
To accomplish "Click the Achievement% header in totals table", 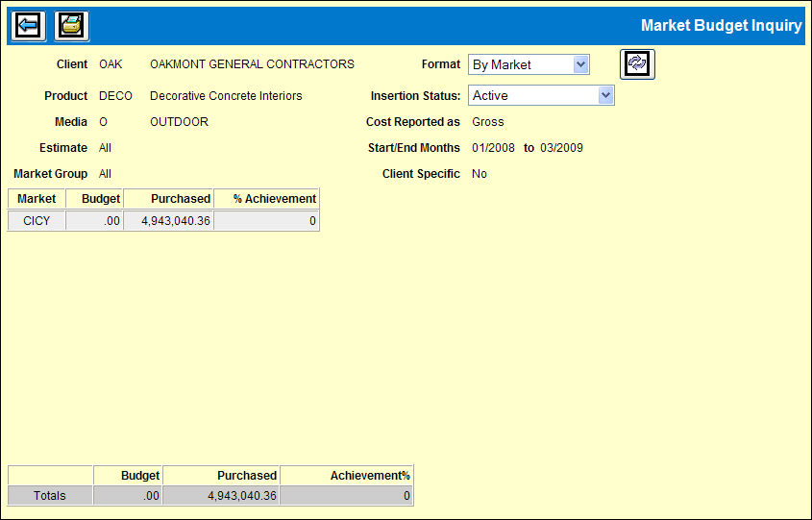I will pyautogui.click(x=347, y=476).
